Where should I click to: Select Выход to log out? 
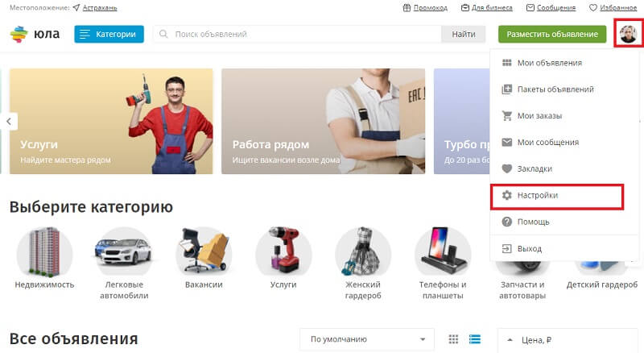click(564, 248)
